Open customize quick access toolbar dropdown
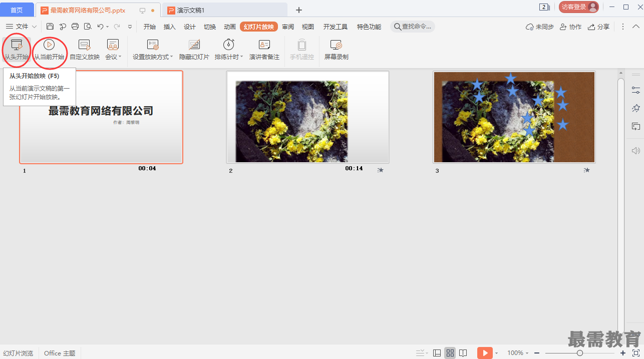 click(x=130, y=27)
